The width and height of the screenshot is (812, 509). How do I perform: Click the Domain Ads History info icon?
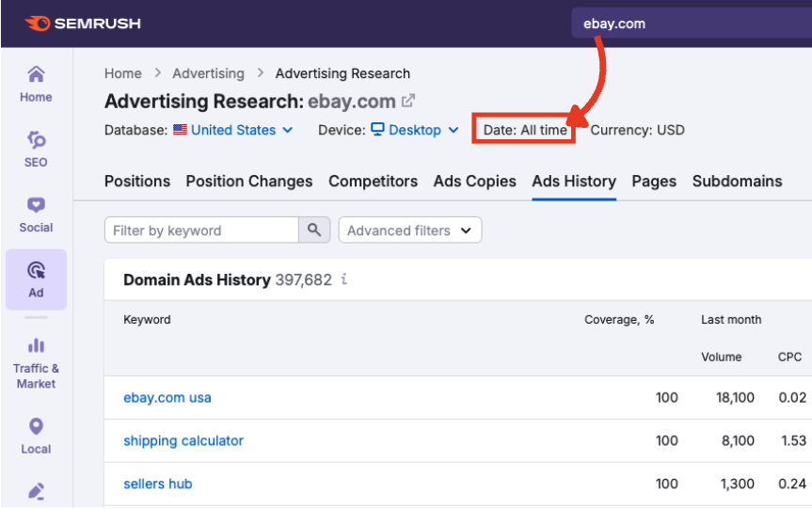click(344, 279)
